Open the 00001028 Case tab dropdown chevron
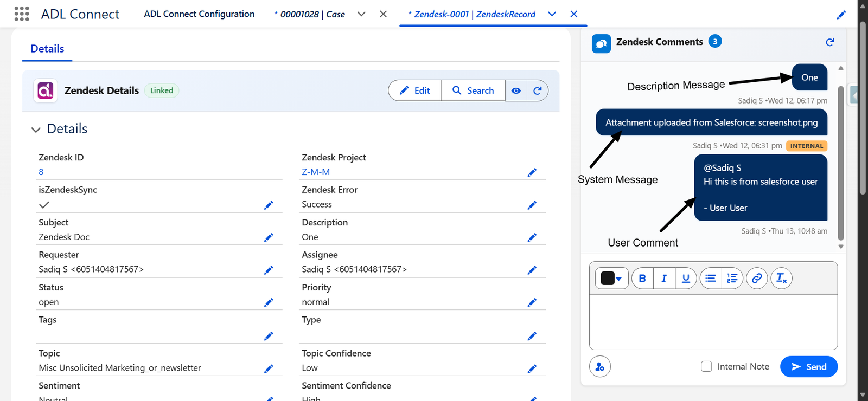 click(x=361, y=14)
